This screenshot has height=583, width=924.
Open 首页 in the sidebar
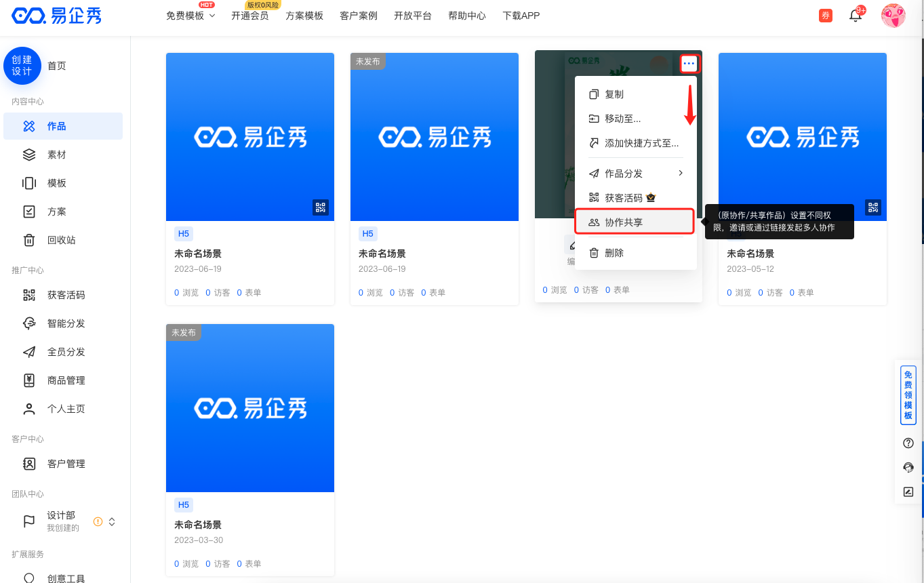tap(57, 66)
